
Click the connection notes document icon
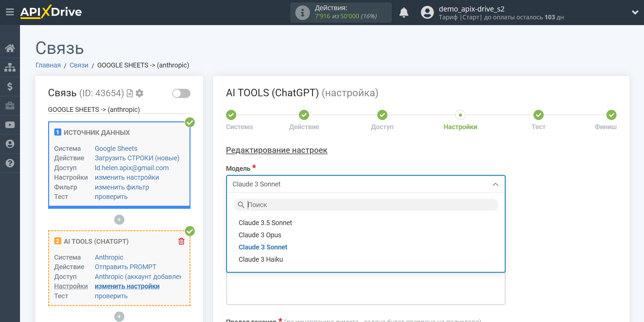pos(129,93)
